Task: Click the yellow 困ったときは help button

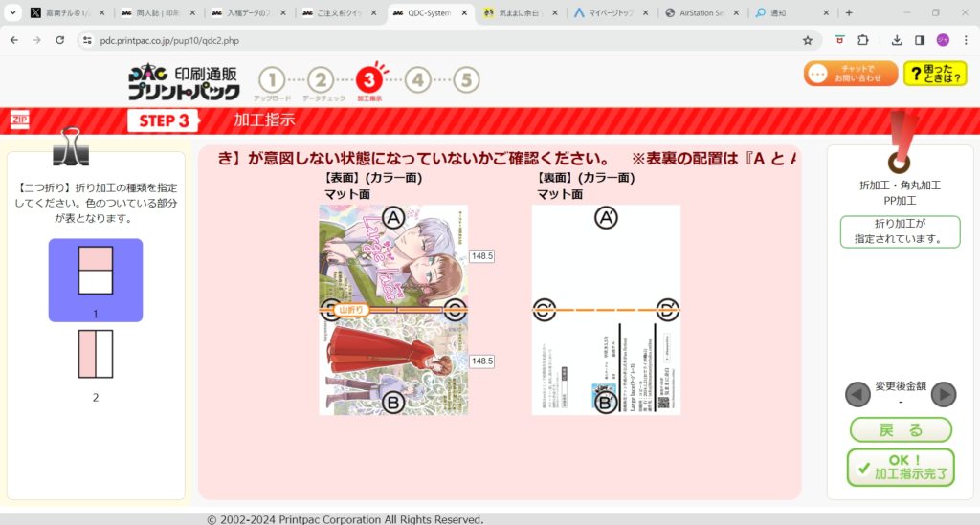Action: pos(934,74)
